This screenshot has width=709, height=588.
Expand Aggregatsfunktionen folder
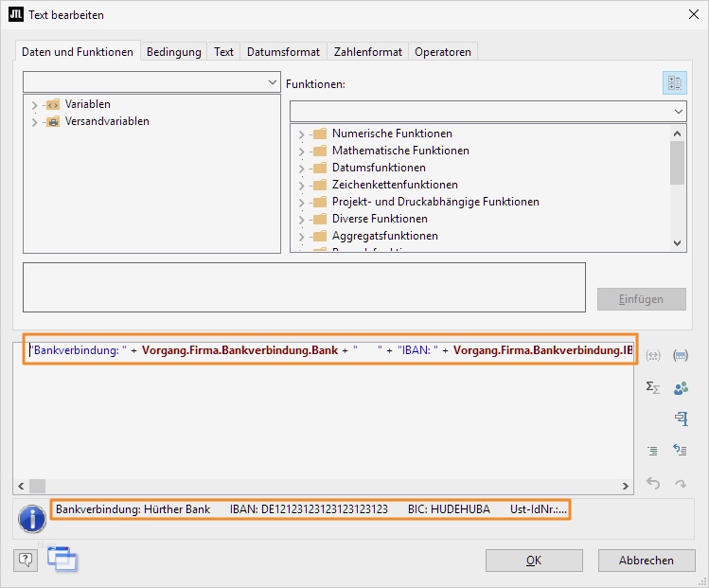pos(302,237)
